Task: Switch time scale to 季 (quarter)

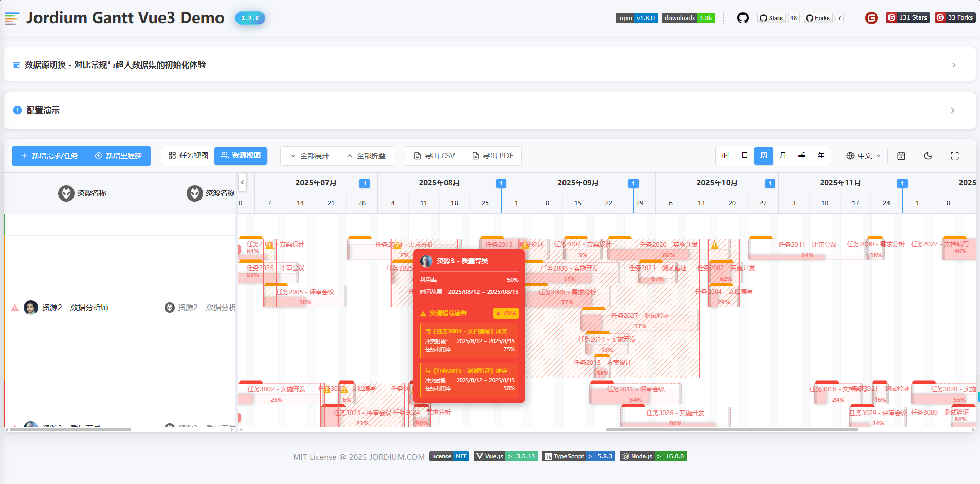Action: [802, 156]
